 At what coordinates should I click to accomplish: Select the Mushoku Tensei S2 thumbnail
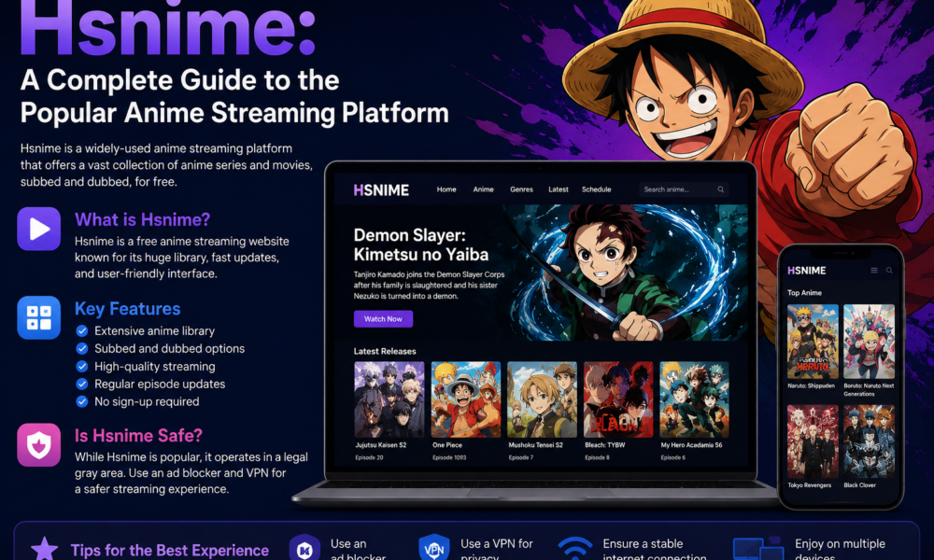(542, 399)
